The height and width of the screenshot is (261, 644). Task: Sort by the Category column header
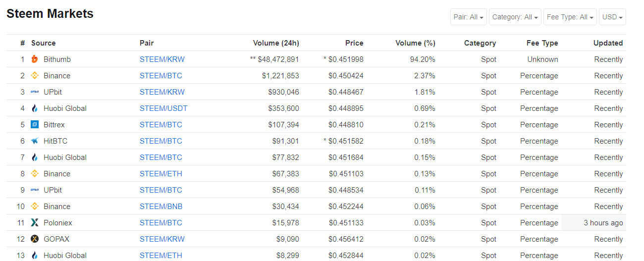point(480,43)
